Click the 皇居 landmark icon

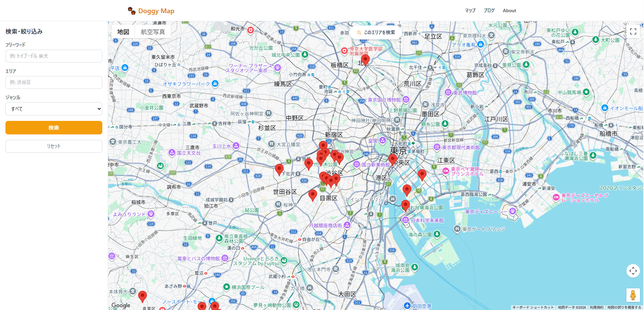pyautogui.click(x=383, y=140)
